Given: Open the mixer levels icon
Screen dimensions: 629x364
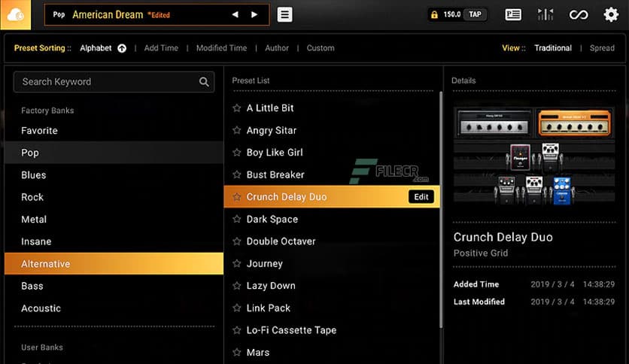Looking at the screenshot, I should [x=545, y=15].
